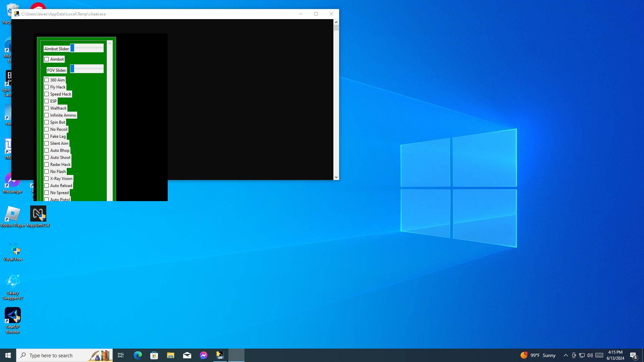Open the MayAimV2.4 desktop icon
The width and height of the screenshot is (644, 362).
click(38, 215)
